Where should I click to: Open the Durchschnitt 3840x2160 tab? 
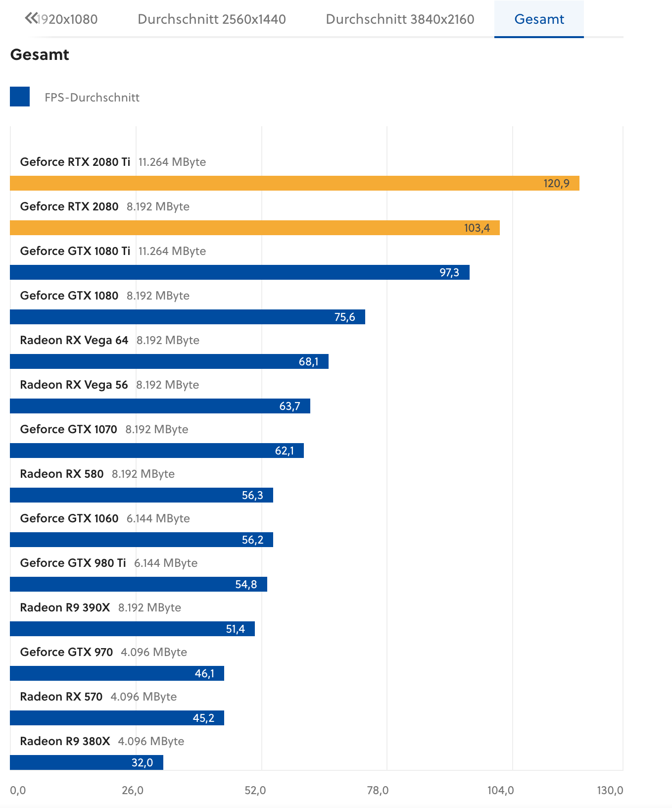(x=400, y=19)
